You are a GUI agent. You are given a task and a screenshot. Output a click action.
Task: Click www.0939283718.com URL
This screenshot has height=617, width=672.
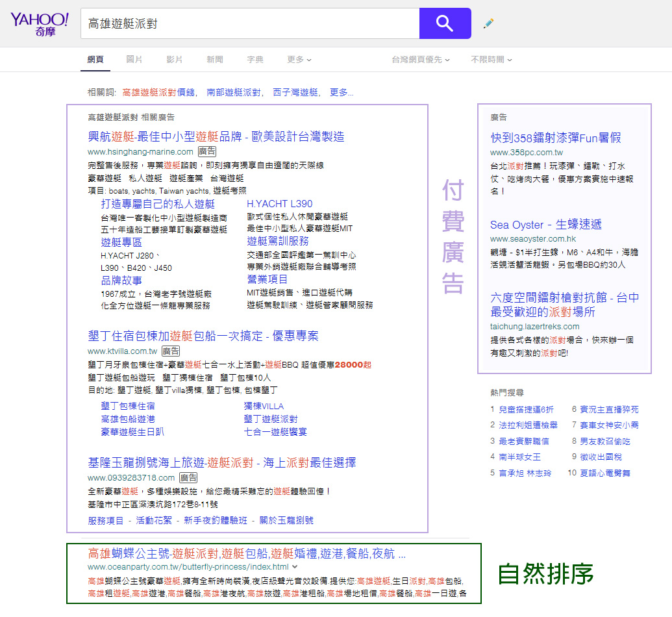coord(131,477)
